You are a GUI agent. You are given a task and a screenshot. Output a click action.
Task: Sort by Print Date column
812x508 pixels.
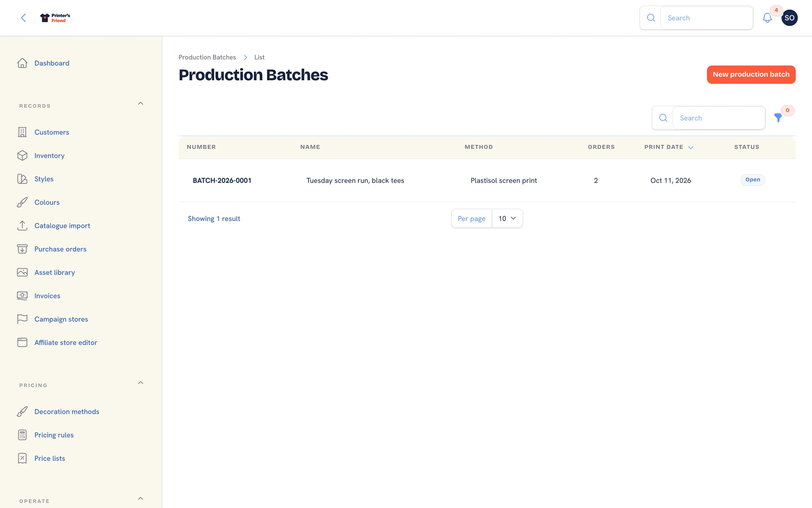click(668, 147)
